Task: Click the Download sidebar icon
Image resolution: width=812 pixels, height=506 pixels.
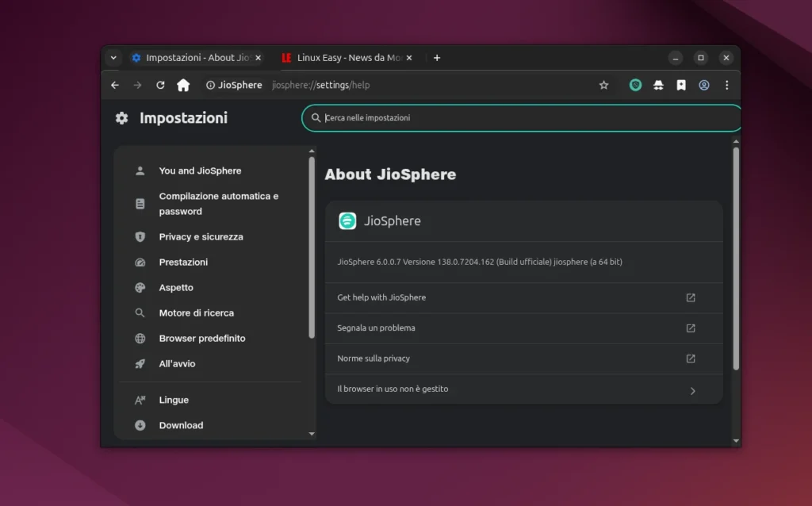Action: tap(140, 425)
